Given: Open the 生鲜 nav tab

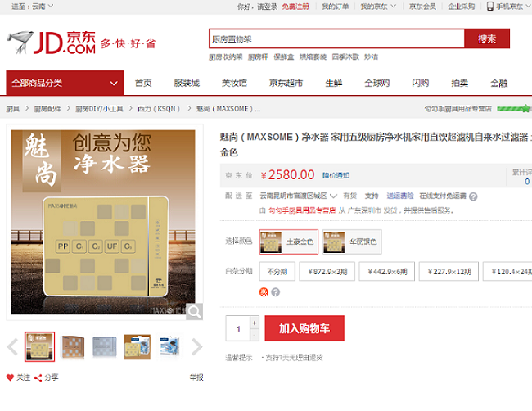Looking at the screenshot, I should [x=334, y=83].
